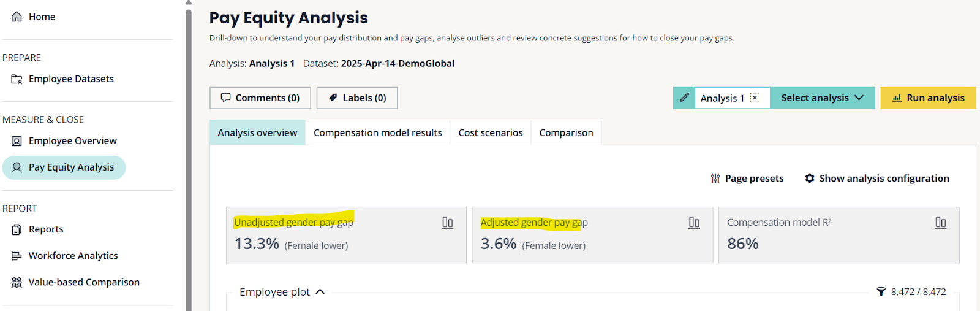Open Page presets sliders icon
980x311 pixels.
tap(715, 179)
